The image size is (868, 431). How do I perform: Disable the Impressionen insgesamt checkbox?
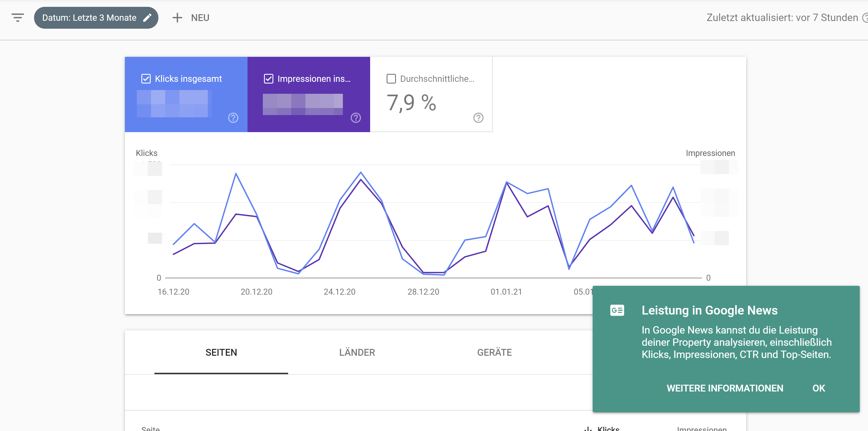tap(268, 79)
